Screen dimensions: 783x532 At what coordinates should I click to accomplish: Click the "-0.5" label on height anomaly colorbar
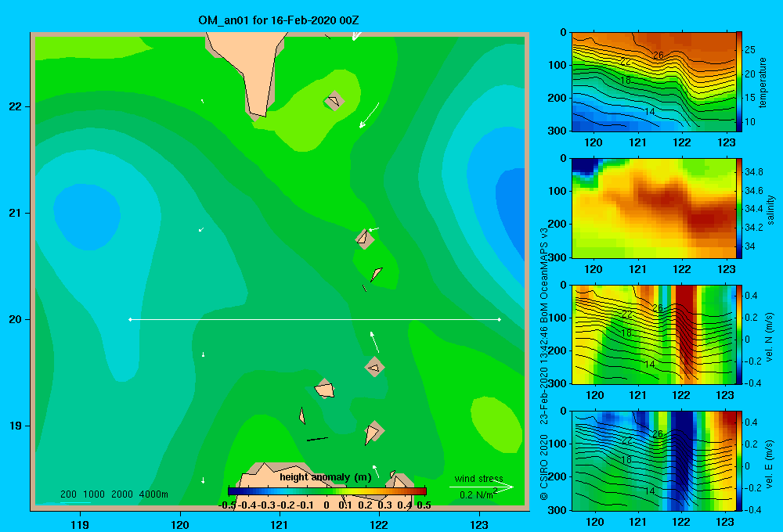pos(228,505)
